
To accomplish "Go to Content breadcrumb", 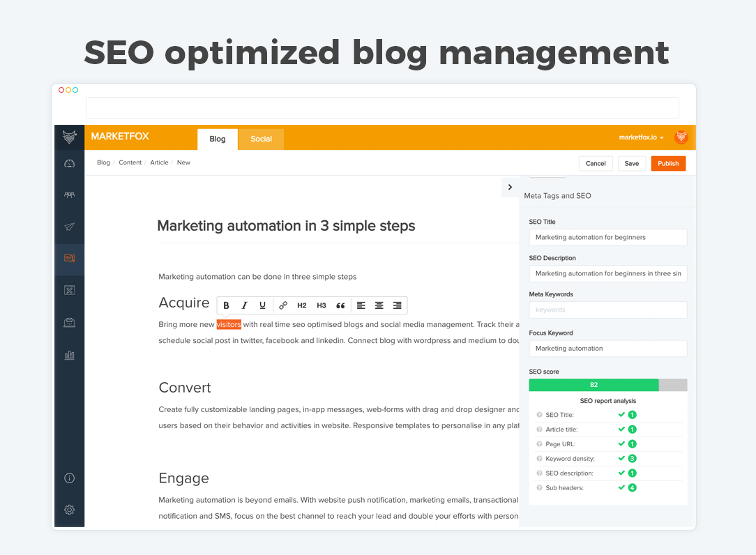I will tap(130, 162).
